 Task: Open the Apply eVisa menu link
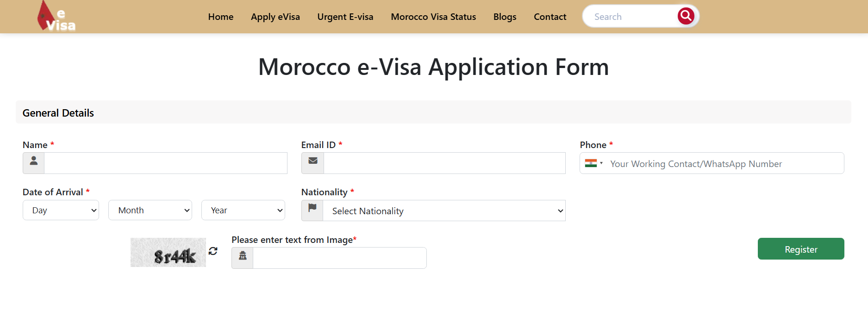pyautogui.click(x=275, y=17)
